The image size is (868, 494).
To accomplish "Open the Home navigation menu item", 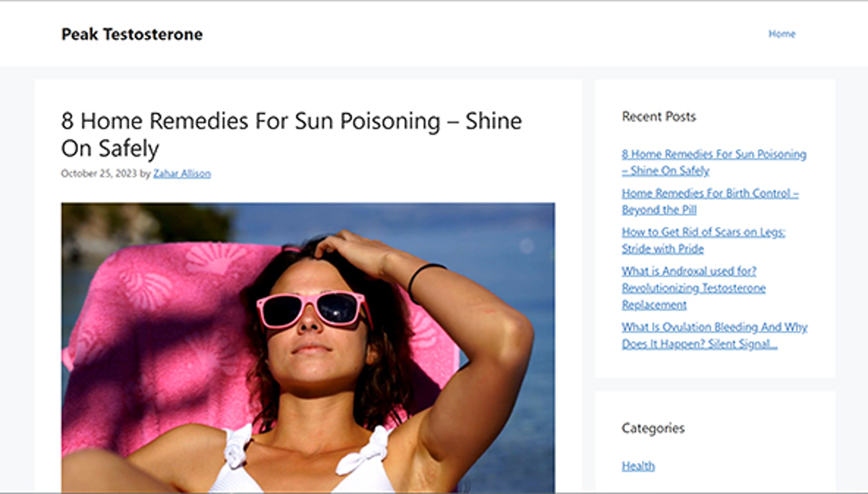I will [781, 34].
